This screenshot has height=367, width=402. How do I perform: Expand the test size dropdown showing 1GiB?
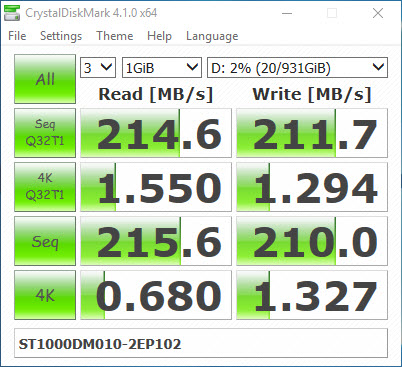[162, 68]
